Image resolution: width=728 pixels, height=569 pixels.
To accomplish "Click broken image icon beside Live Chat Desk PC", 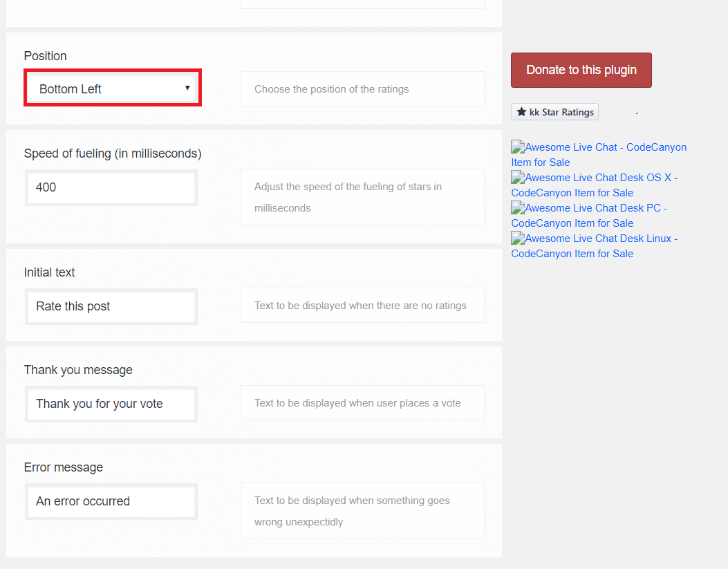I will (x=518, y=207).
